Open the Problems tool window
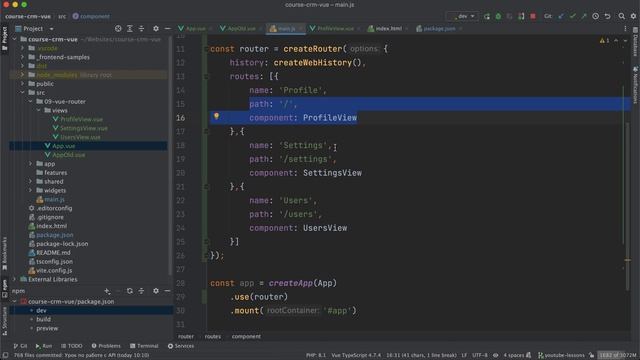The height and width of the screenshot is (360, 640). [x=106, y=346]
